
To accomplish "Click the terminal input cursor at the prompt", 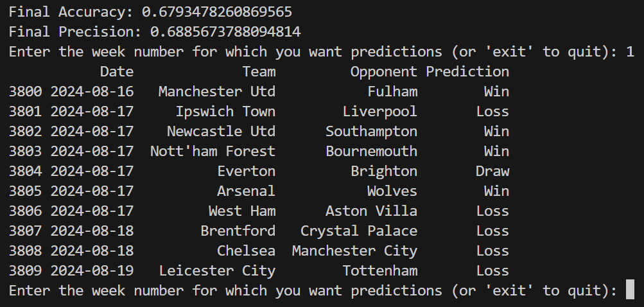I will [630, 290].
